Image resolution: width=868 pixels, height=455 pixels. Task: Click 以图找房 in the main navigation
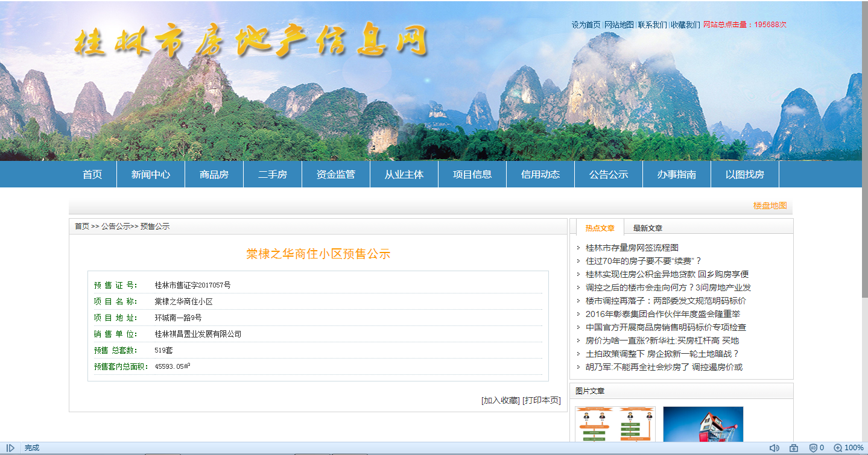click(745, 175)
